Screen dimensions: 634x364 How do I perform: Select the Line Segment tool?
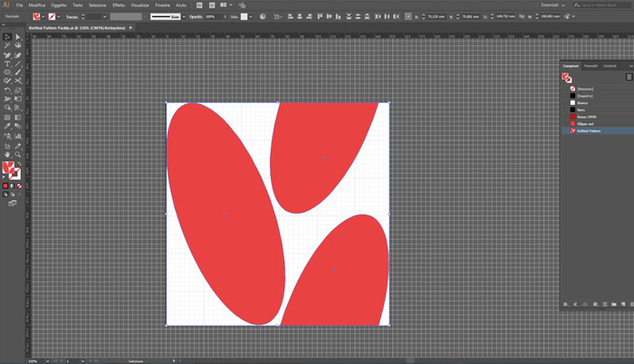tap(18, 64)
